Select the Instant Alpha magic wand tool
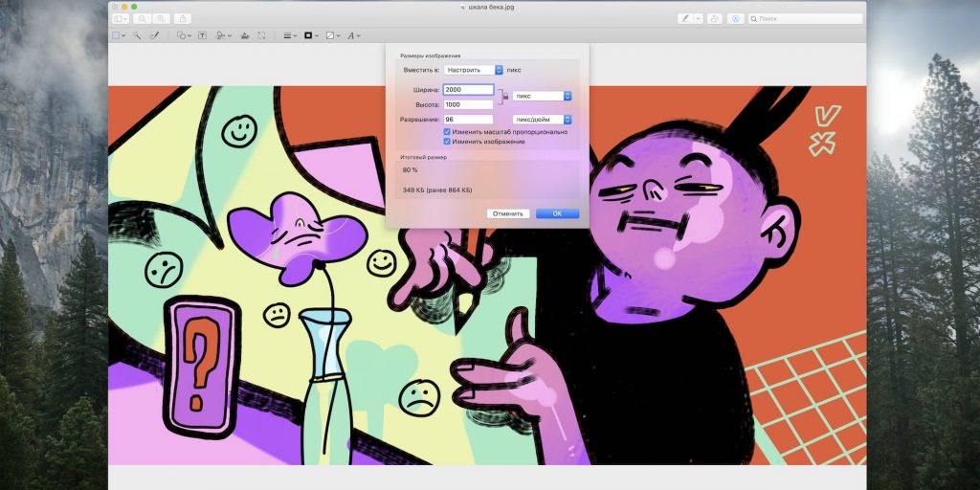 136,34
